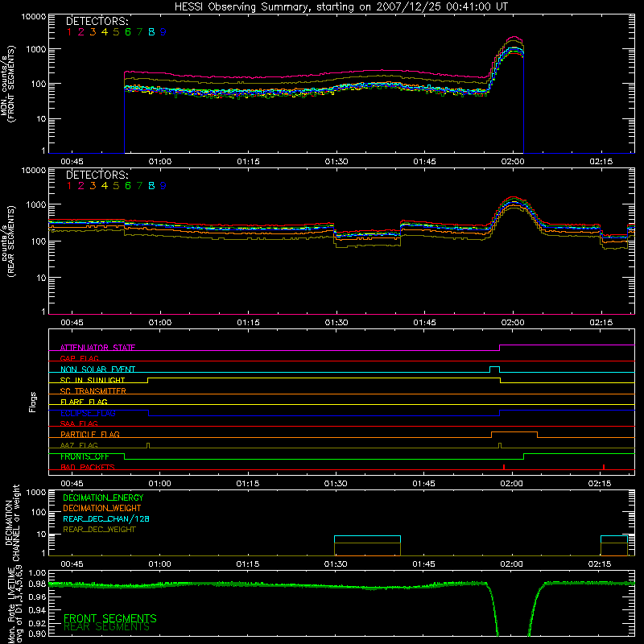Click the 01:00 tick under Flags panel
The width and height of the screenshot is (644, 644).
(x=159, y=484)
